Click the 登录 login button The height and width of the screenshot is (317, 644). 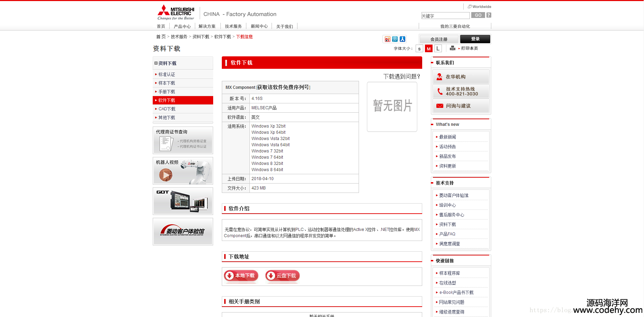point(475,39)
